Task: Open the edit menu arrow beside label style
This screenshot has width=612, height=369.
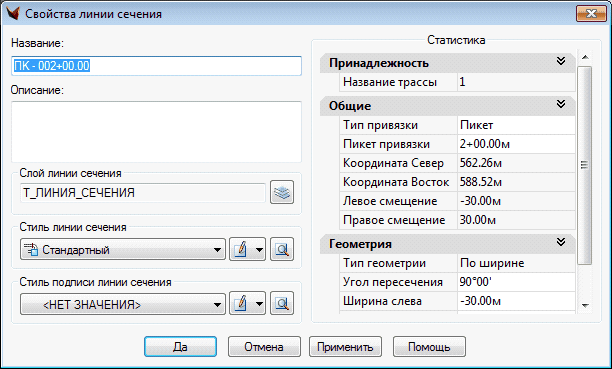Action: pyautogui.click(x=260, y=303)
